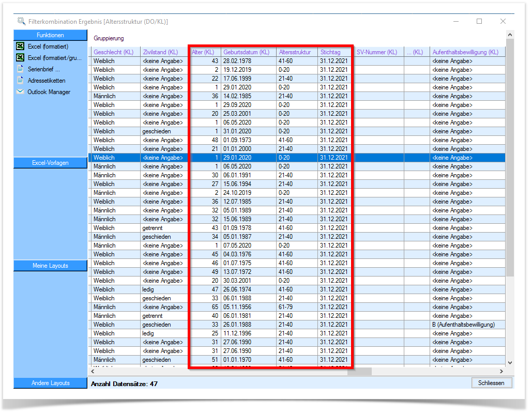532x414 pixels.
Task: Select row with birthdate 19.12.2019
Action: click(x=297, y=70)
